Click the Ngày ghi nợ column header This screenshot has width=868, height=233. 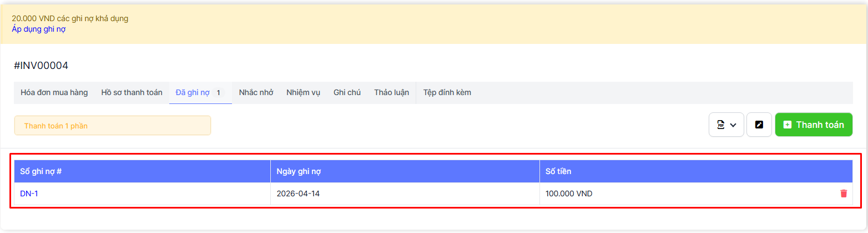[x=299, y=171]
